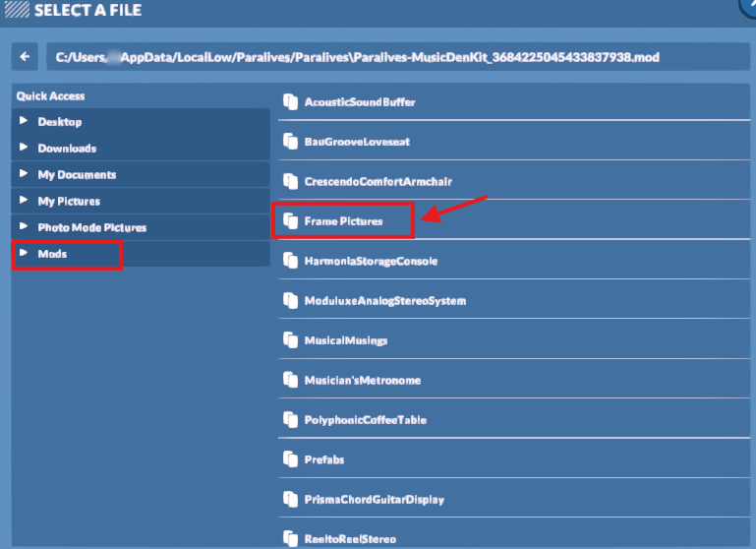Expand the My Documents arrow
This screenshot has width=756, height=549.
24,173
